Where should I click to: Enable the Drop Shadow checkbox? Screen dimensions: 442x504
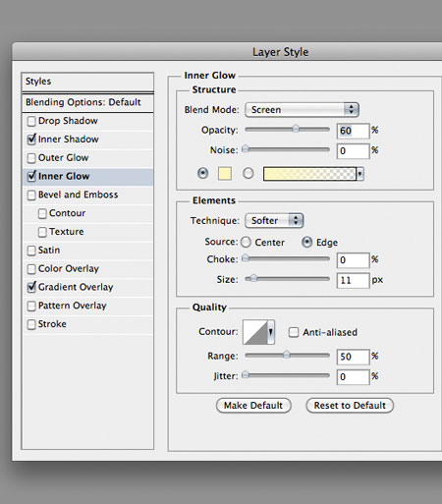coord(31,121)
